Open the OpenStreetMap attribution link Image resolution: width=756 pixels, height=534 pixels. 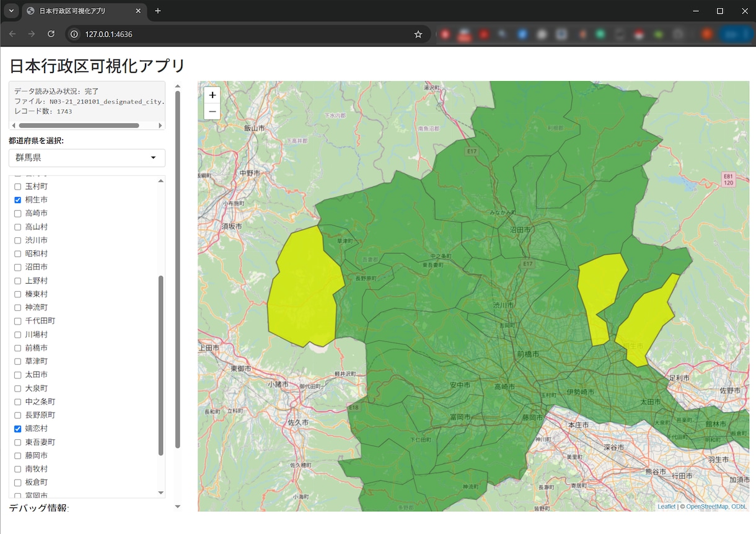click(707, 507)
